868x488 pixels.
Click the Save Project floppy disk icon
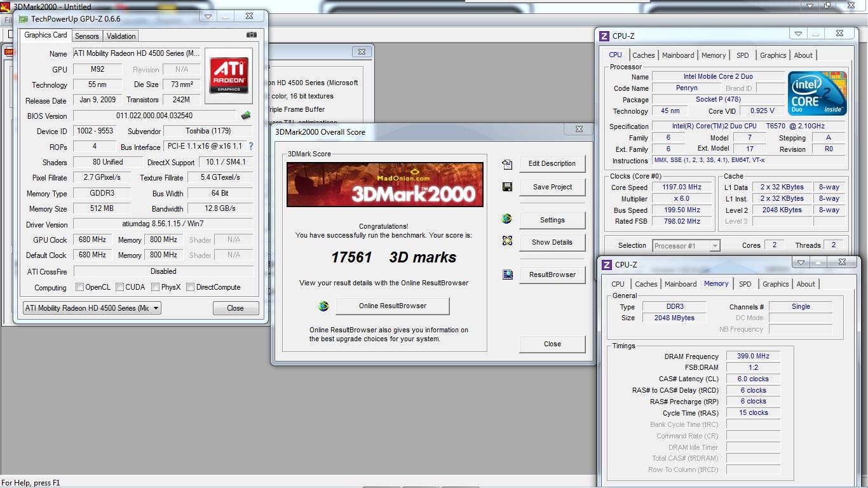[507, 187]
